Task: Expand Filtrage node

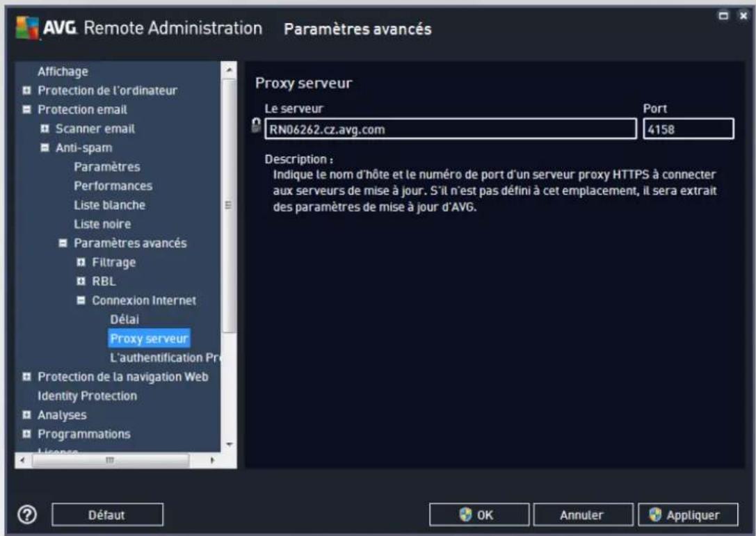Action: pyautogui.click(x=81, y=262)
